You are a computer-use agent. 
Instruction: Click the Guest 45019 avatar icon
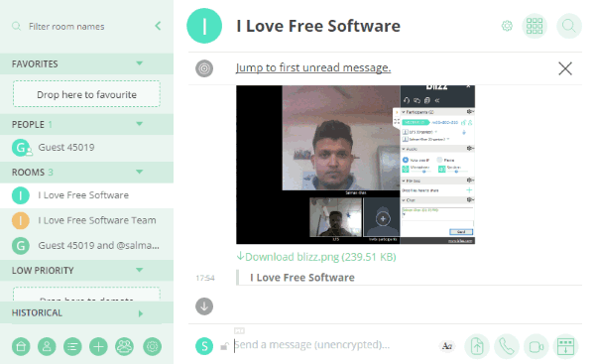click(x=21, y=148)
